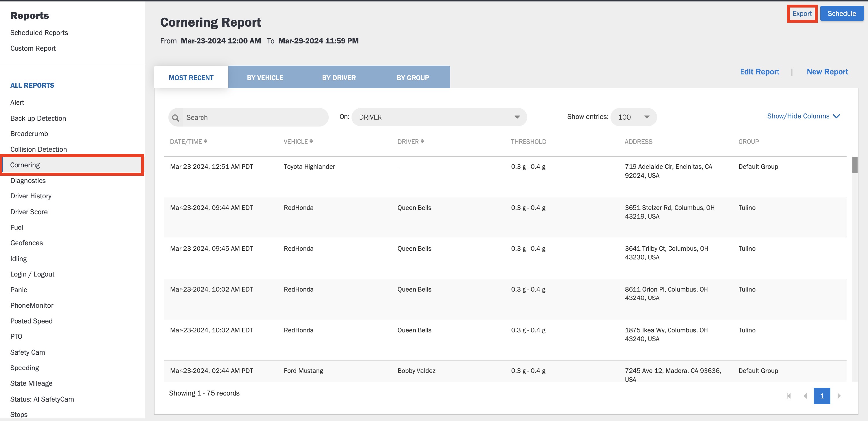Sort by the DATE/TIME sort arrows

point(205,141)
